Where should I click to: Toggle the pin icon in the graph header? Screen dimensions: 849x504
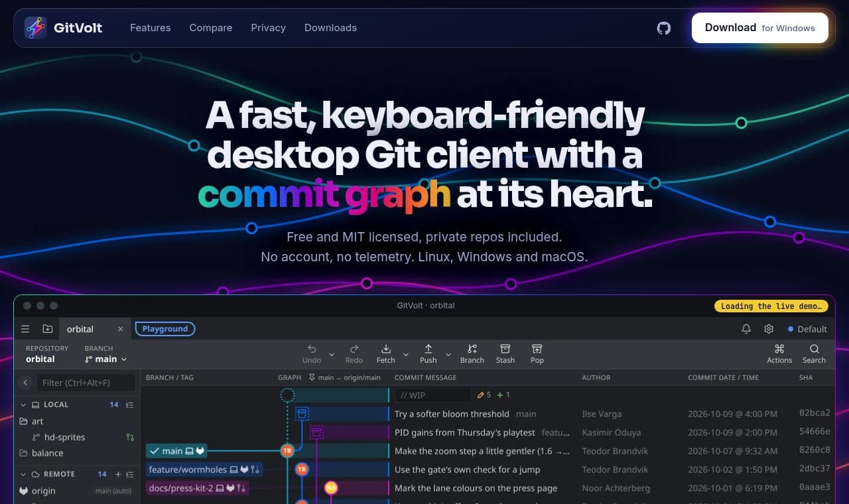(x=312, y=377)
